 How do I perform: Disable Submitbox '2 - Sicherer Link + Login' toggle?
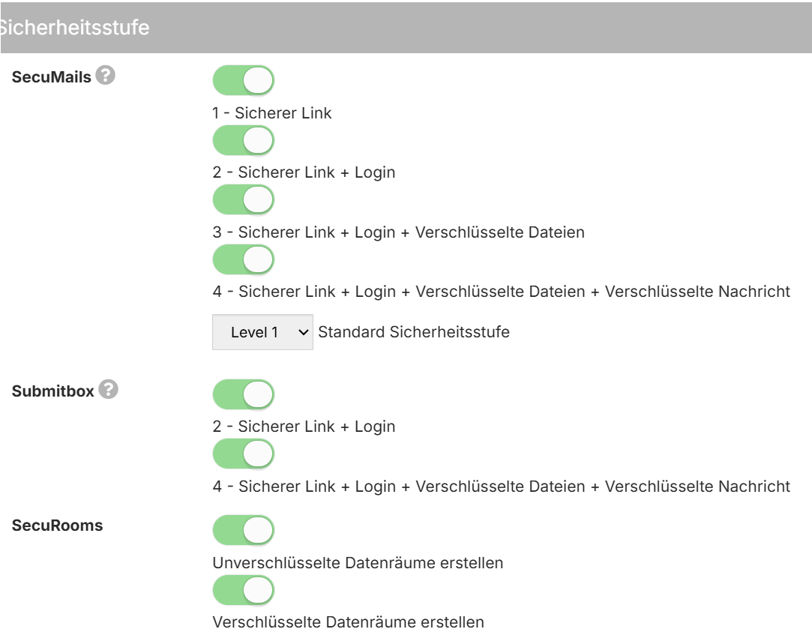coord(243,394)
